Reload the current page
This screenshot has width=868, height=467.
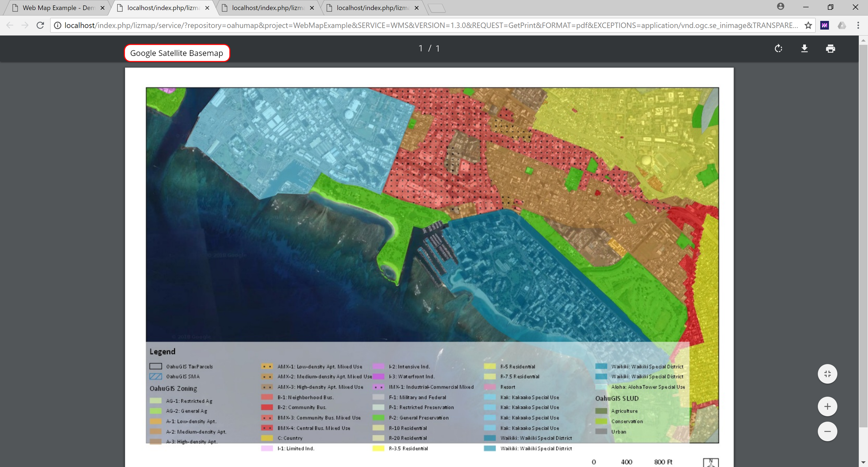40,25
